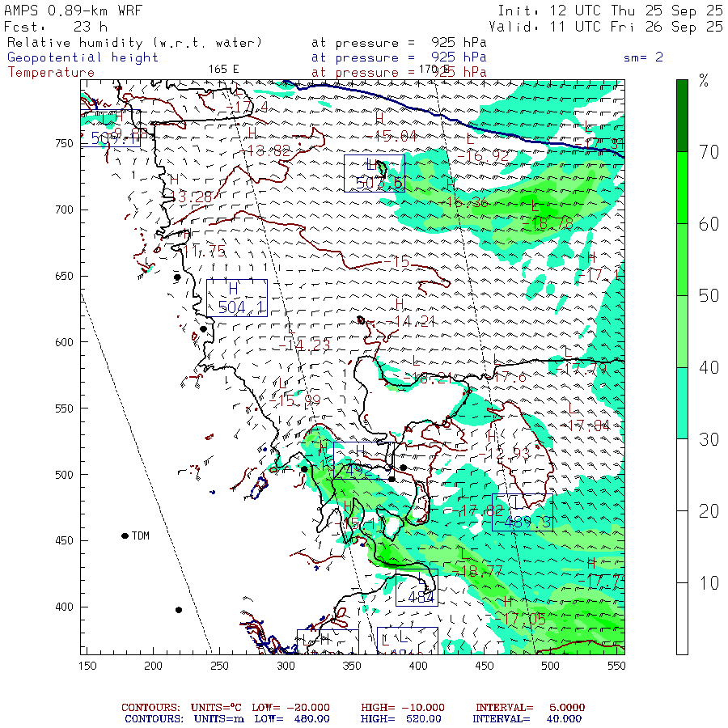728x728 pixels.
Task: Click the -16.36 temperature label
Action: pos(467,201)
